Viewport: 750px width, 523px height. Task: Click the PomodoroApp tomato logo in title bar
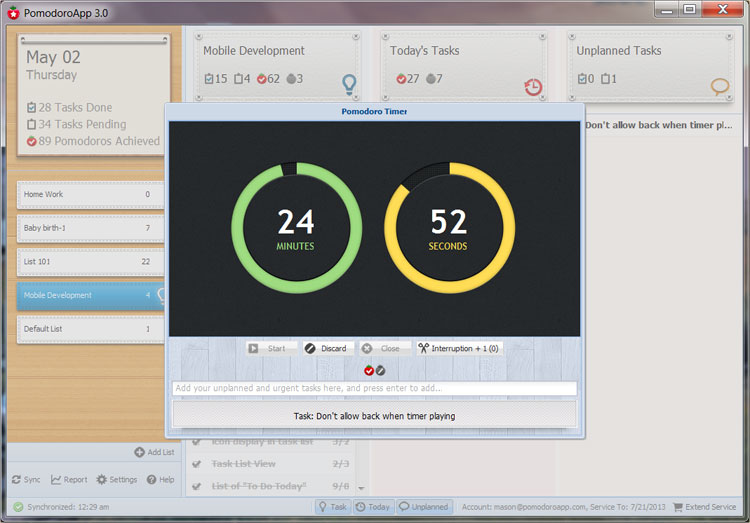[13, 13]
